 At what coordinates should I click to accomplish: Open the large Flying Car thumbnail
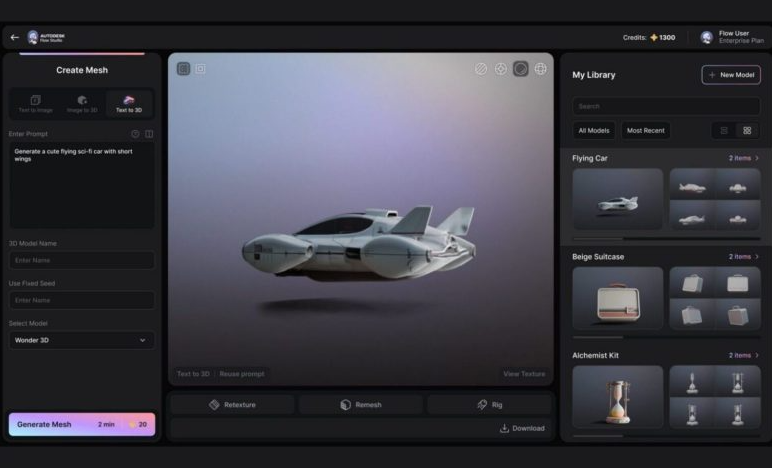click(617, 199)
